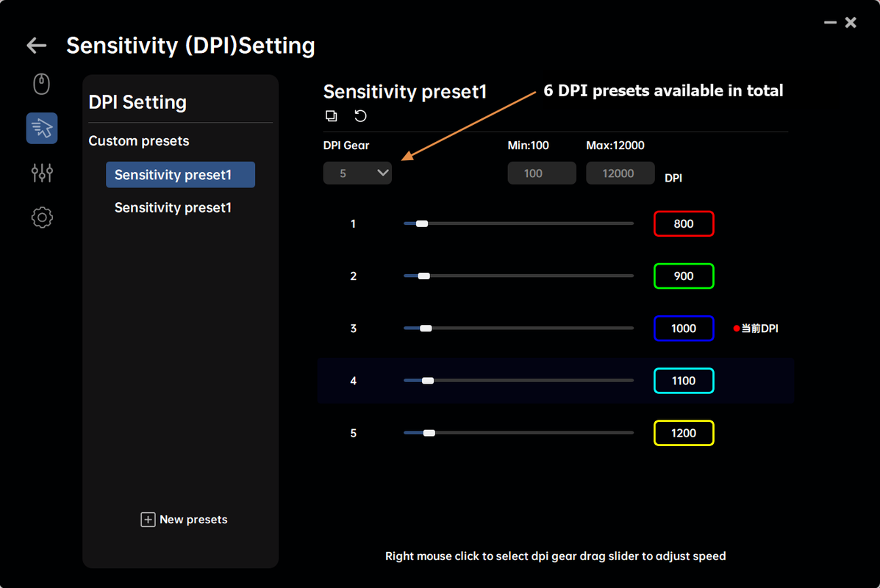Click the green 900 DPI value box
This screenshot has width=880, height=588.
coord(684,276)
